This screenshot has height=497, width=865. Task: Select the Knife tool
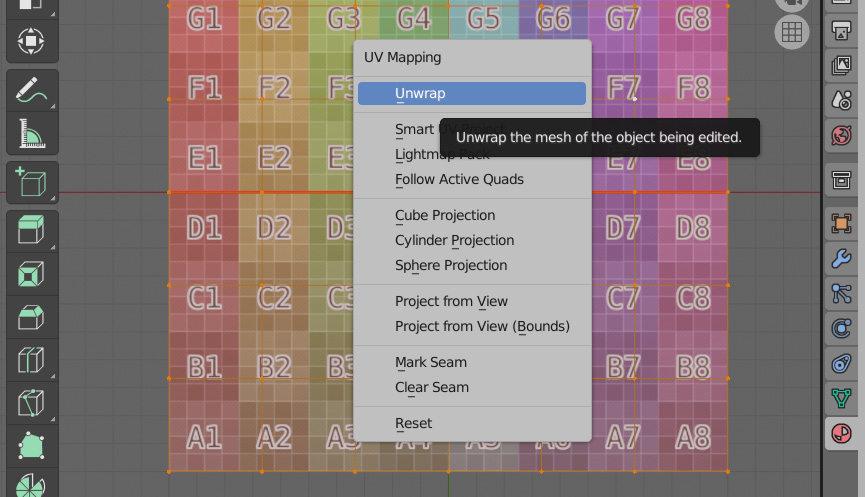click(32, 403)
